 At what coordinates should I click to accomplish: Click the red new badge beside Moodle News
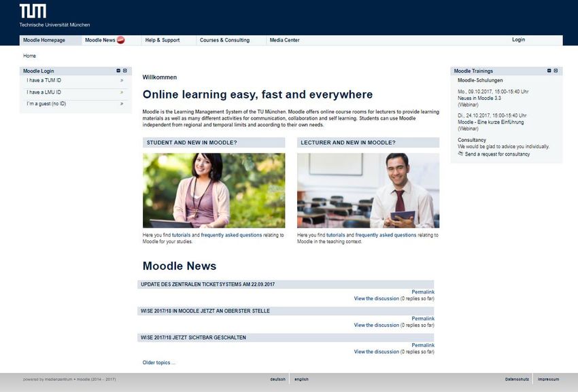pos(120,40)
